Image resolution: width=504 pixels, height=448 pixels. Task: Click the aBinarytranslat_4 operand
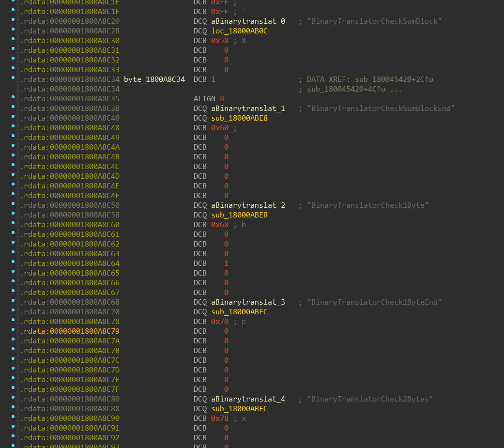click(248, 399)
